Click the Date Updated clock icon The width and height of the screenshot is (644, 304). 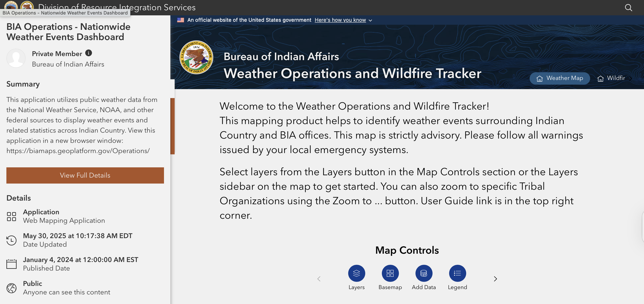[11, 240]
